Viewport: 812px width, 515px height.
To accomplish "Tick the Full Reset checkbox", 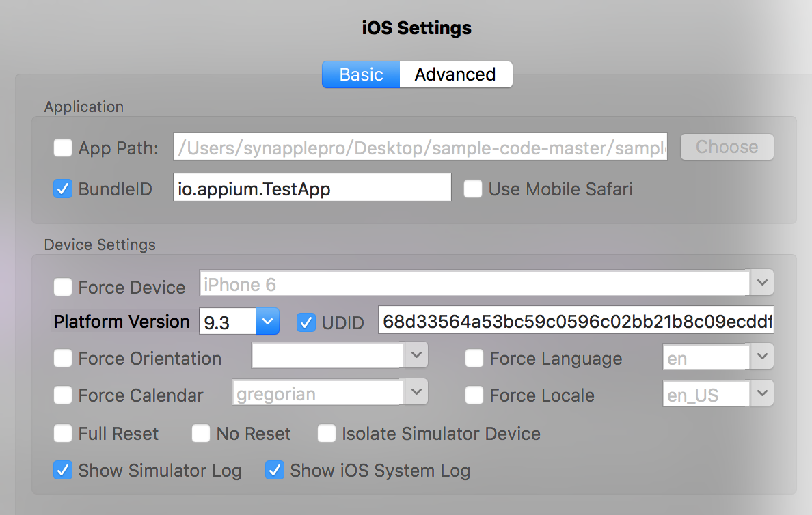I will [x=63, y=433].
